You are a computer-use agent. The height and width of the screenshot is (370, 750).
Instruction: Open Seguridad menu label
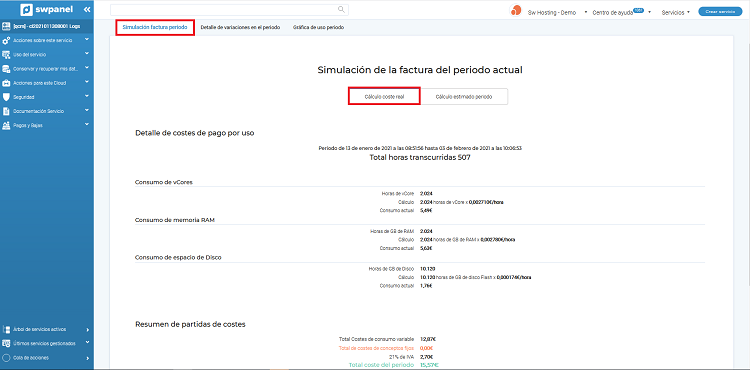[24, 97]
